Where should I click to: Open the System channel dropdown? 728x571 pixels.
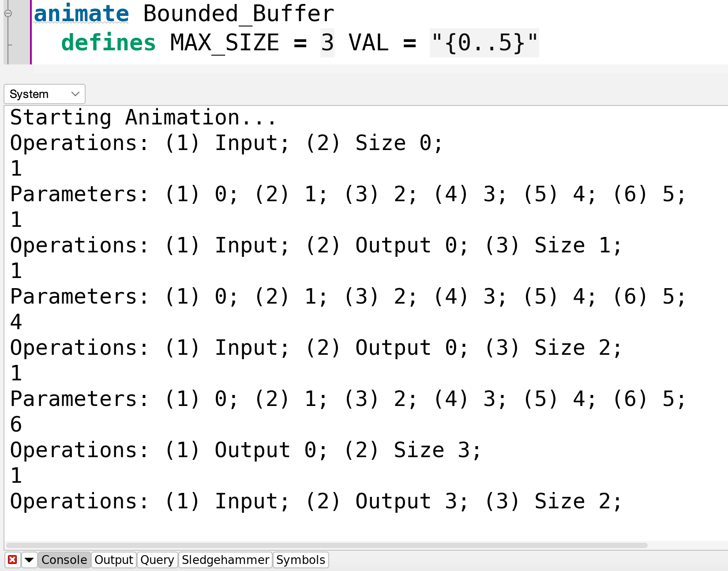click(45, 94)
